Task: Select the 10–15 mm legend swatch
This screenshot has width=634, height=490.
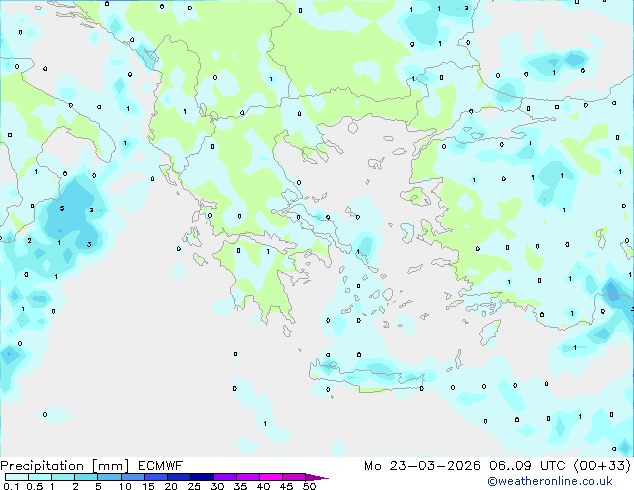Action: click(132, 477)
